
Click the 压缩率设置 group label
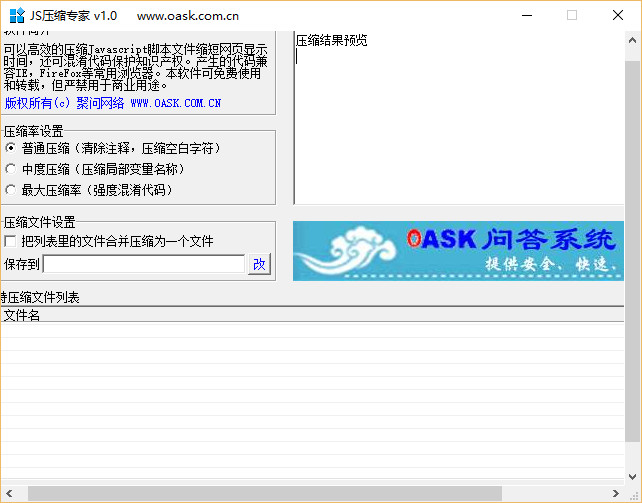point(34,131)
